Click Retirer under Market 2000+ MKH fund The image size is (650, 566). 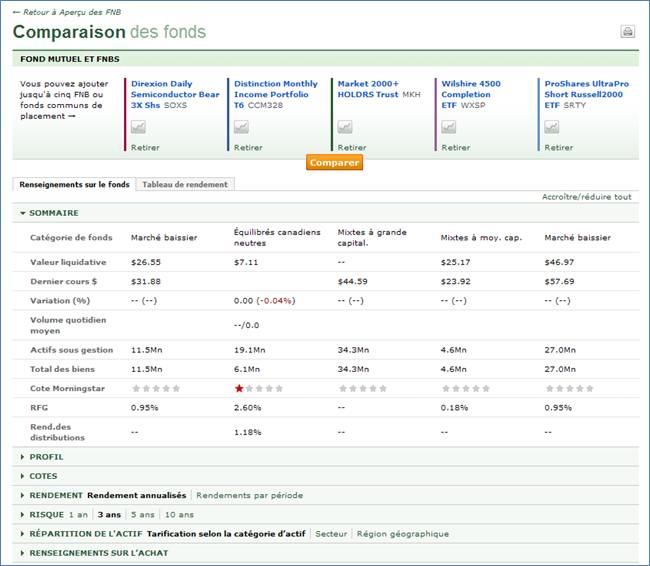point(352,148)
